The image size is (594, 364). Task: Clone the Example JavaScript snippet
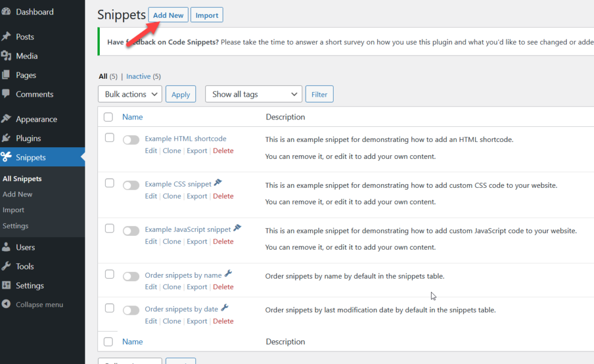click(172, 241)
